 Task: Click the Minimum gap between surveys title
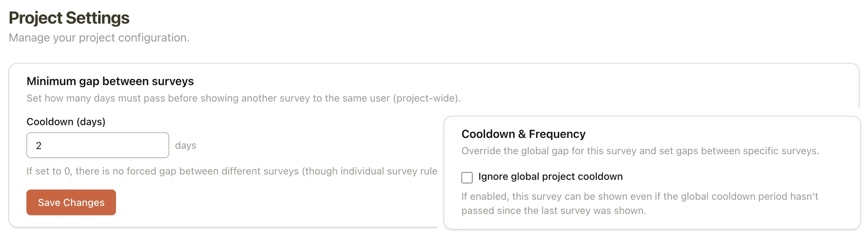[x=110, y=81]
